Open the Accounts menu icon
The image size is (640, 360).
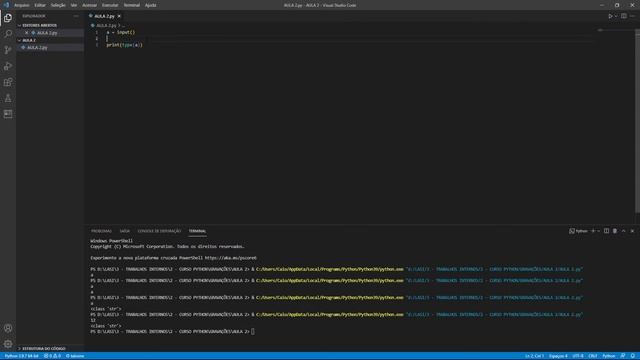[x=8, y=328]
